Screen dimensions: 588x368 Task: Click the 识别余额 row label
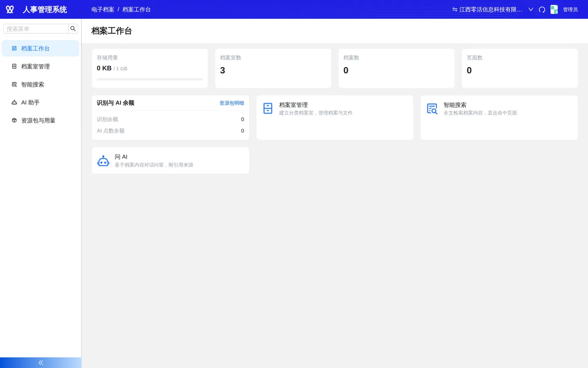pyautogui.click(x=107, y=119)
